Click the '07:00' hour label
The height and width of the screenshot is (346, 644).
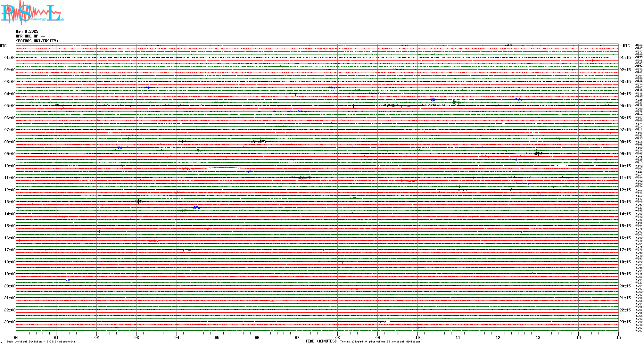[10, 130]
